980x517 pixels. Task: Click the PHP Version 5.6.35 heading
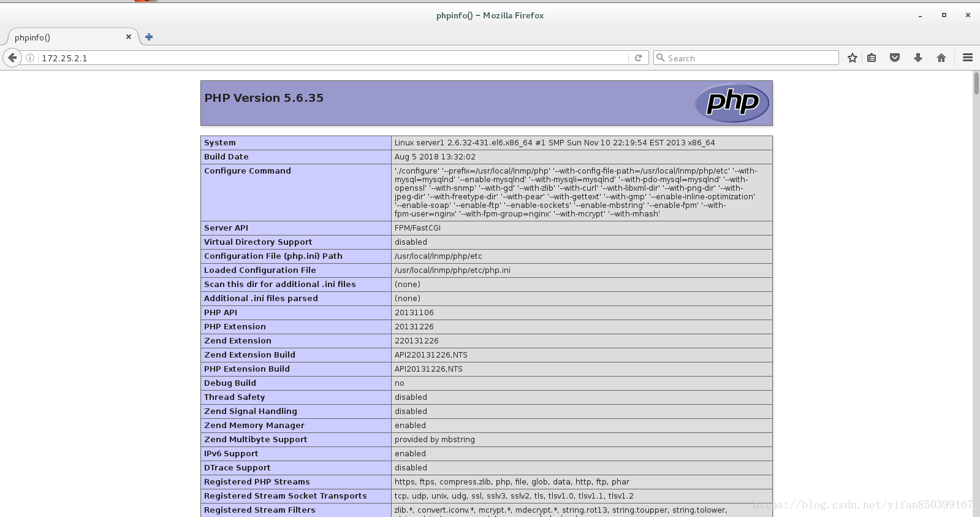click(x=264, y=98)
